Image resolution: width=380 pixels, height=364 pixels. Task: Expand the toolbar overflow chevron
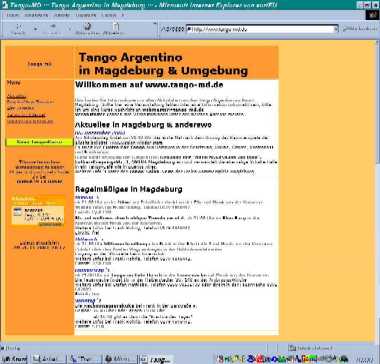[x=154, y=24]
